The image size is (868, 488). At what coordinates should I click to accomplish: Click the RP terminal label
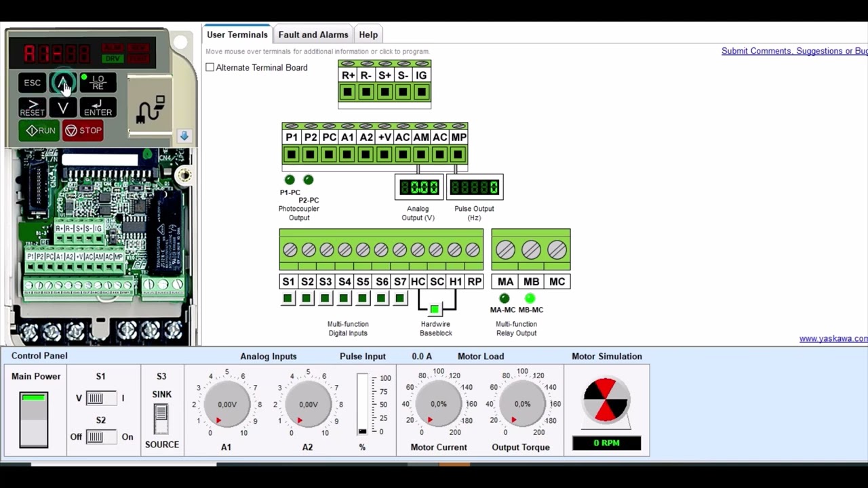point(475,282)
